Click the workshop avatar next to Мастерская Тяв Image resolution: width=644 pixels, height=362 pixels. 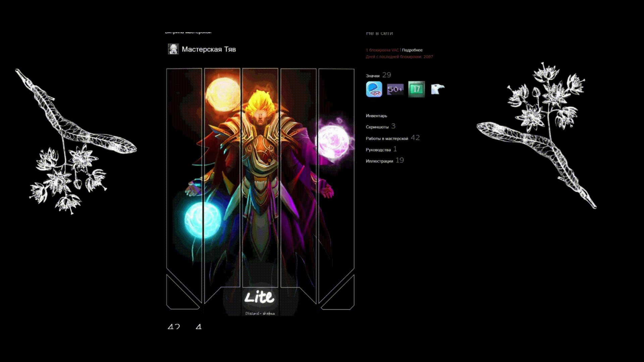(173, 49)
